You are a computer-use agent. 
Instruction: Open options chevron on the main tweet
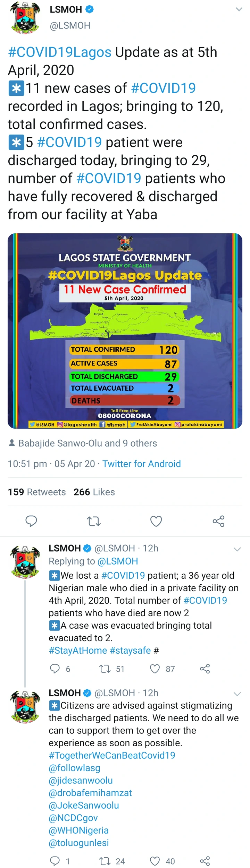(239, 9)
